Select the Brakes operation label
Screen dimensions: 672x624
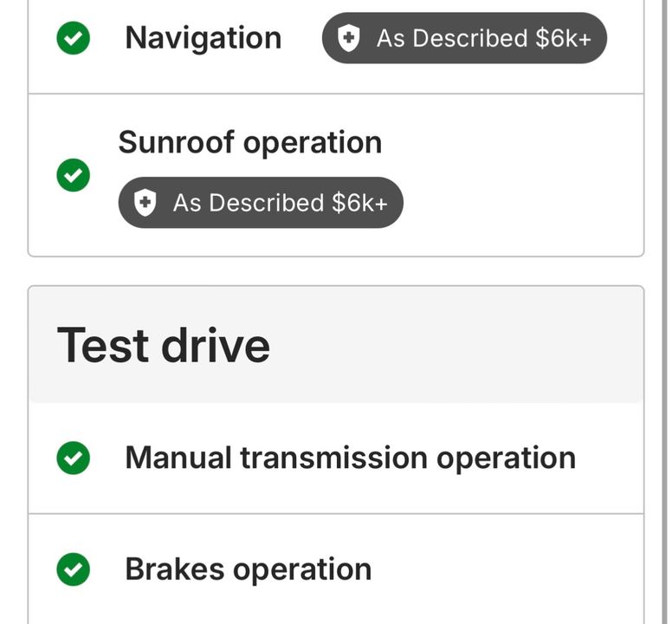coord(249,569)
